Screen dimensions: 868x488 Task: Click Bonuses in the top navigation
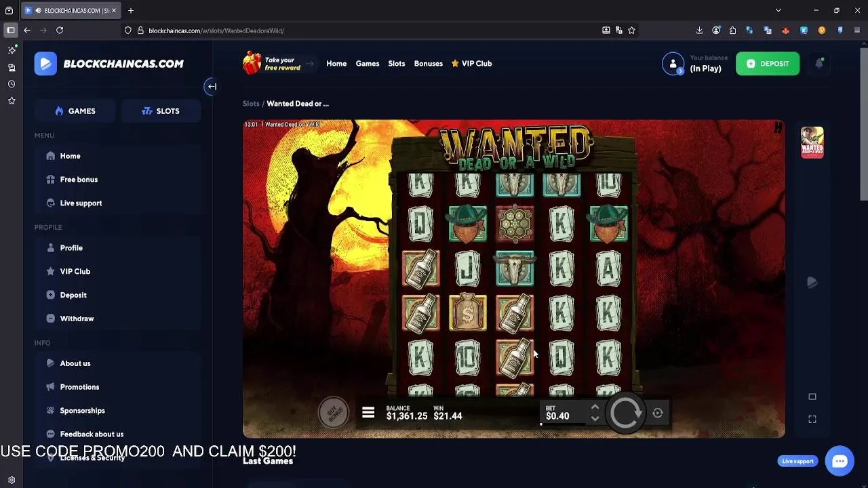tap(429, 64)
